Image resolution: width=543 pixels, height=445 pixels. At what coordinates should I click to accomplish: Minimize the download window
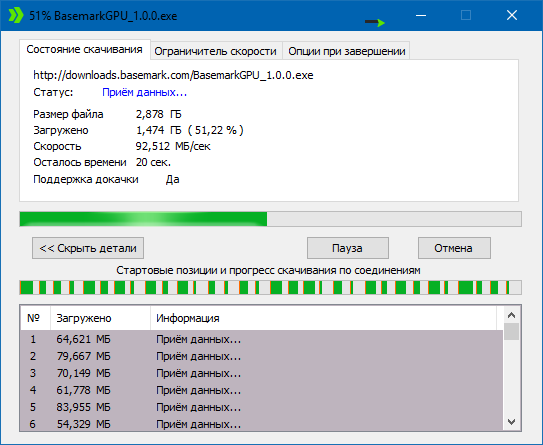click(x=421, y=15)
